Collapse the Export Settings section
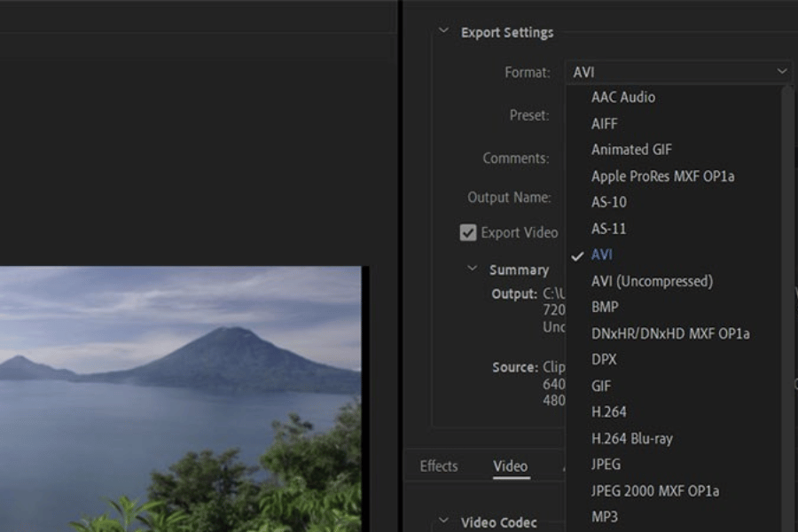 (443, 33)
